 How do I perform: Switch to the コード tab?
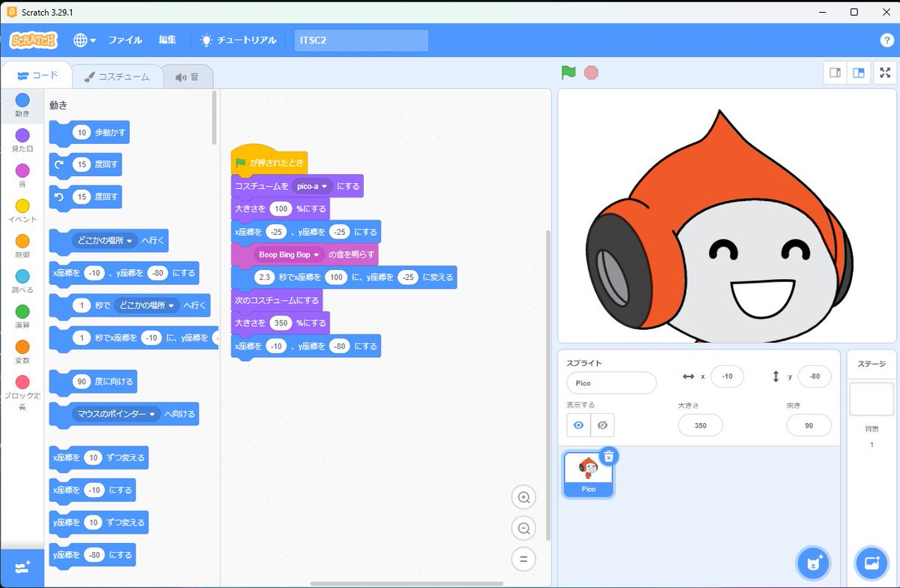pyautogui.click(x=37, y=76)
